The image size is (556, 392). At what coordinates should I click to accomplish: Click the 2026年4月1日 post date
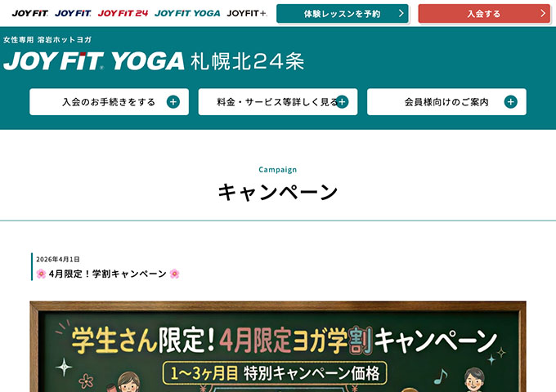tap(58, 259)
